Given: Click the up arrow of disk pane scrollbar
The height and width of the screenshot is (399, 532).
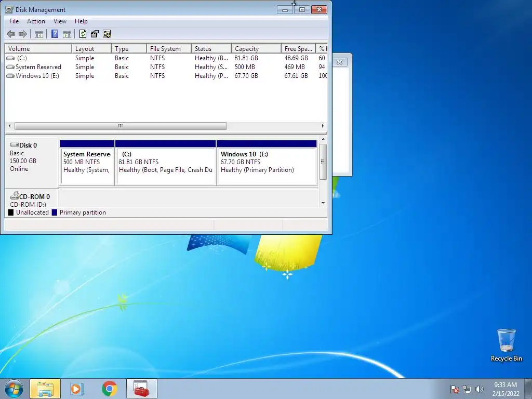Looking at the screenshot, I should coord(323,139).
